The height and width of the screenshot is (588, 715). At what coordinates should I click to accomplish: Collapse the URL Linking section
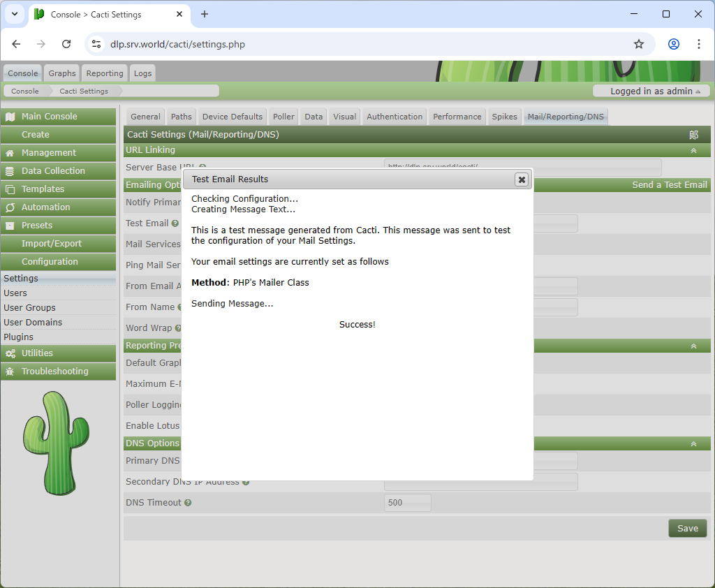(693, 150)
